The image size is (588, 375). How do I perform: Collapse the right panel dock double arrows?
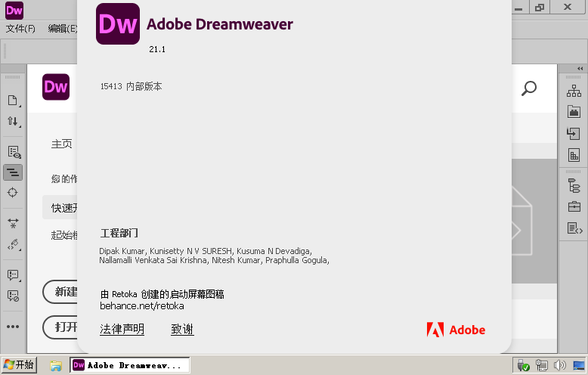[x=580, y=68]
